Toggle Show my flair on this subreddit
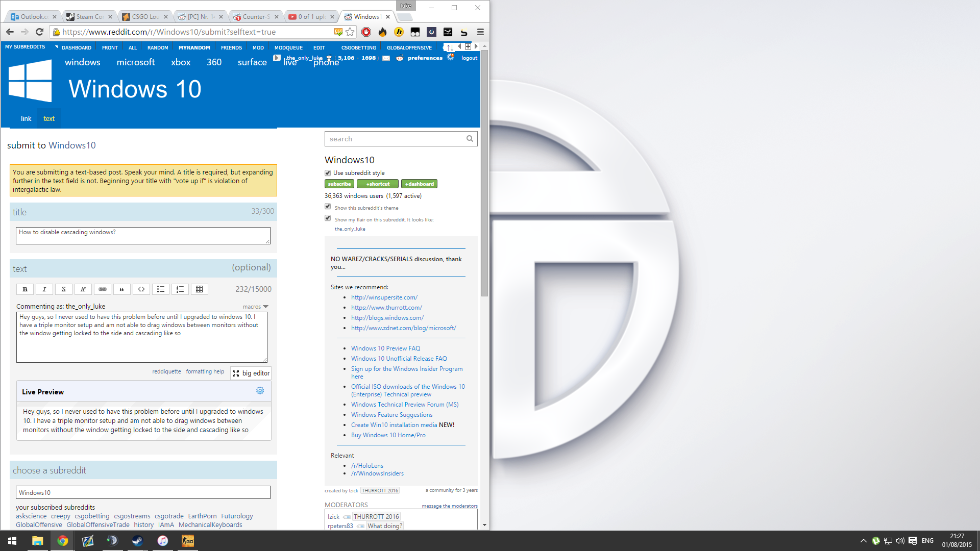 coord(328,218)
